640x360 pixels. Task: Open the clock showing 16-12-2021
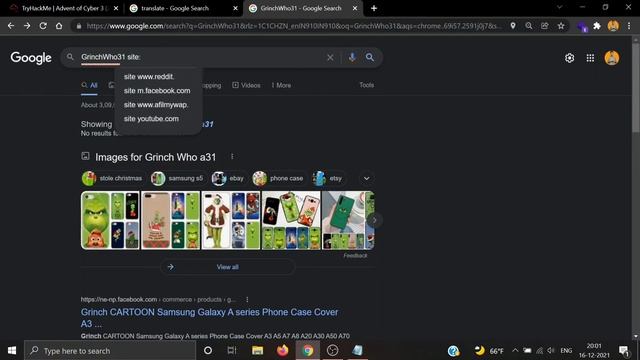tap(594, 351)
